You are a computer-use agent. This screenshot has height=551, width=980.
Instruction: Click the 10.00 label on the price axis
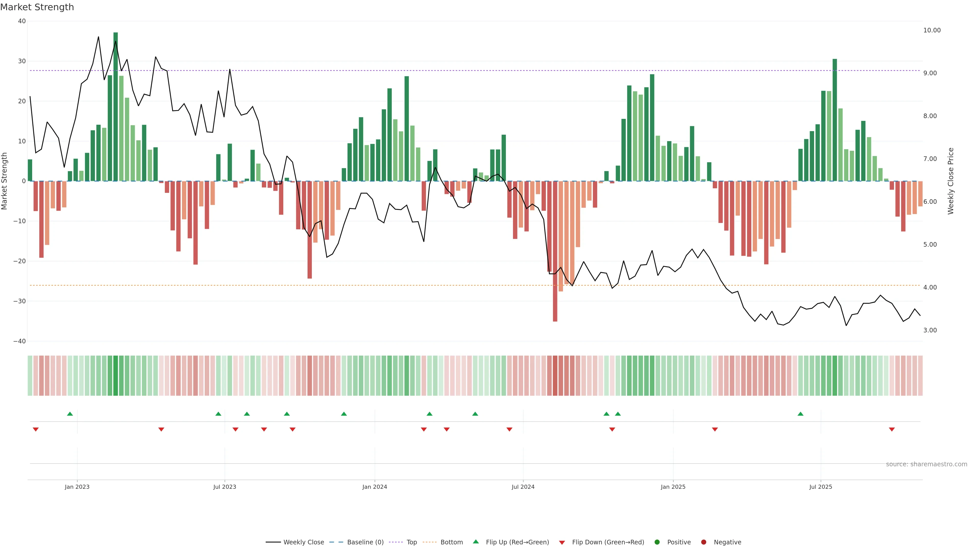pos(932,30)
